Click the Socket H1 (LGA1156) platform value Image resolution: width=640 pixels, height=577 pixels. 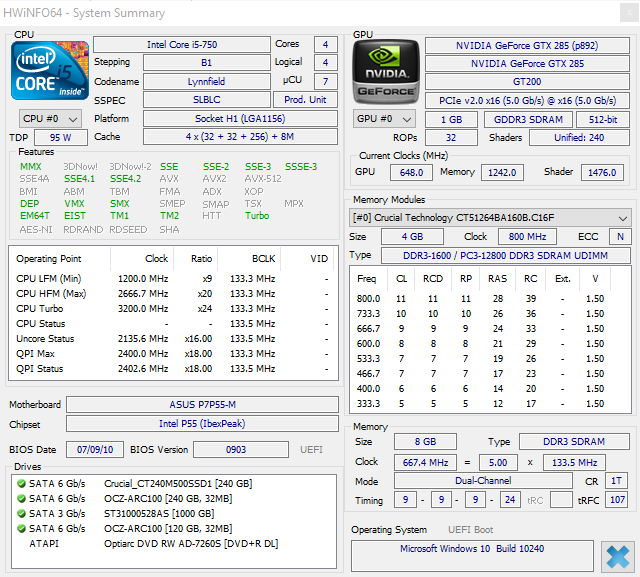(x=240, y=118)
